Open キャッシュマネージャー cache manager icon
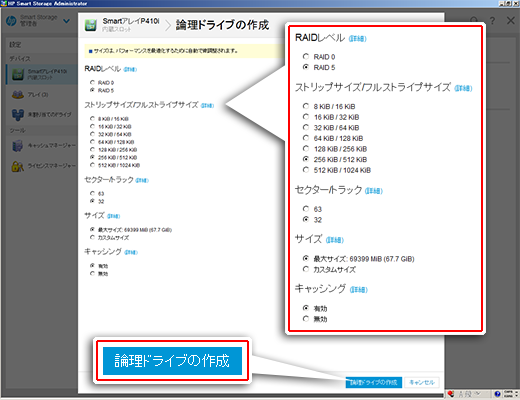Viewport: 520px width, 400px height. (18, 146)
